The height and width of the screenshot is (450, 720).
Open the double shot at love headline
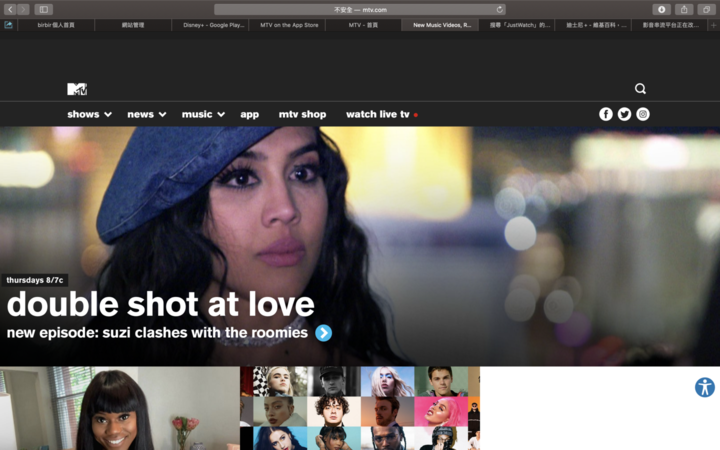coord(161,304)
